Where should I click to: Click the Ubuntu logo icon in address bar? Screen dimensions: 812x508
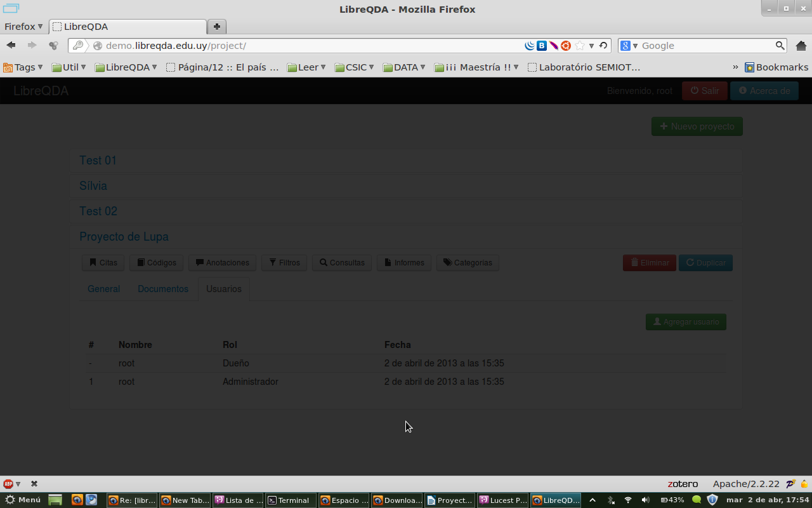[x=566, y=46]
